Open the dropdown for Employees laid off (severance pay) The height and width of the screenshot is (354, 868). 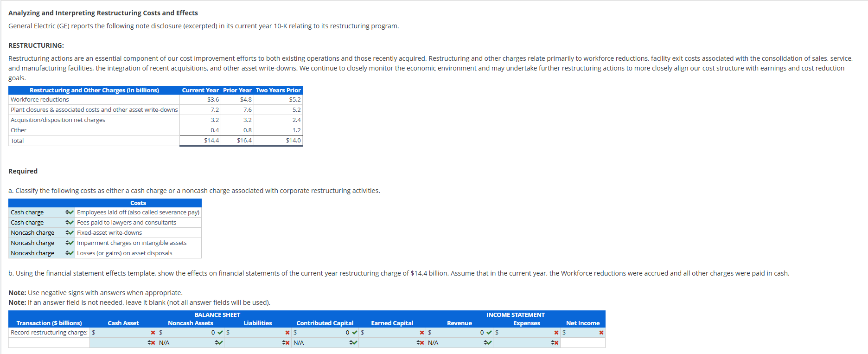point(42,212)
